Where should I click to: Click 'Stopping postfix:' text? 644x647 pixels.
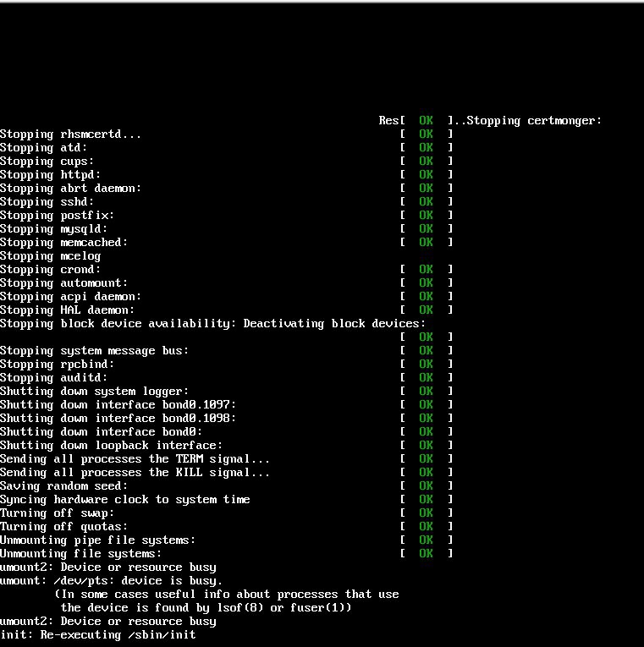(x=57, y=216)
